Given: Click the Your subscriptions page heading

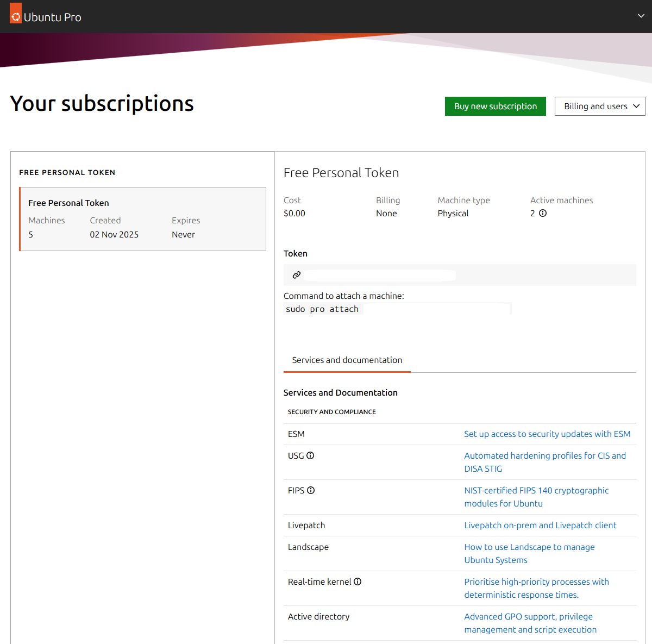Looking at the screenshot, I should [102, 103].
